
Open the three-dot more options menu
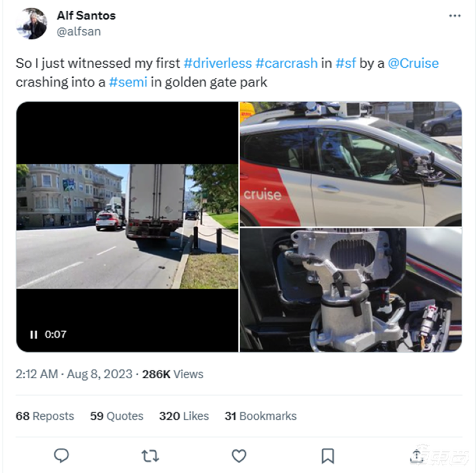pyautogui.click(x=455, y=16)
